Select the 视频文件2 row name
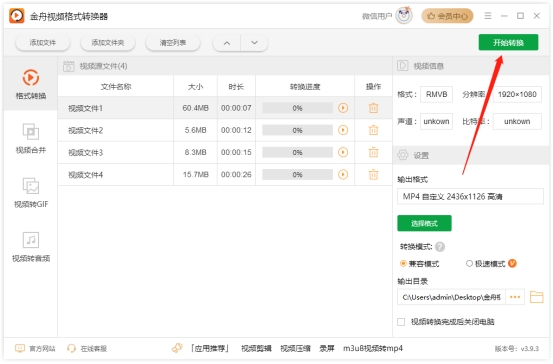553x364 pixels. (x=85, y=131)
